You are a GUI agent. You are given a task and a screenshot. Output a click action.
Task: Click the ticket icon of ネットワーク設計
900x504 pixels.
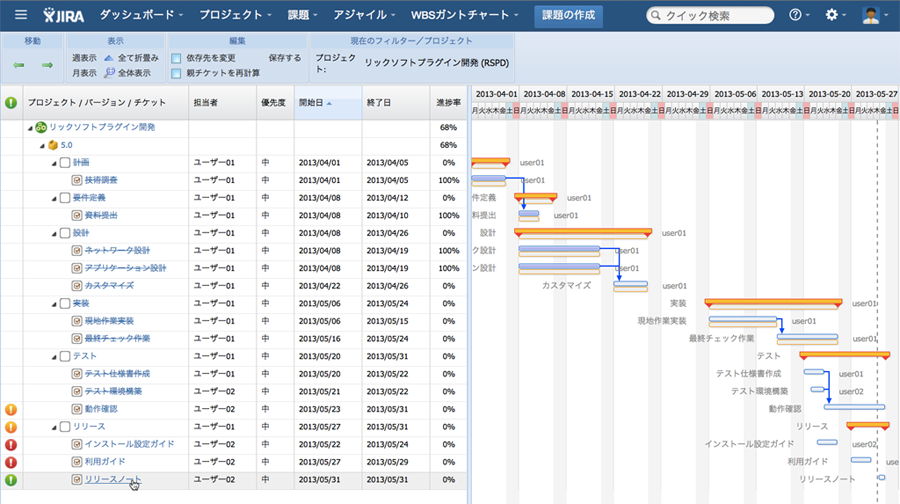click(77, 251)
